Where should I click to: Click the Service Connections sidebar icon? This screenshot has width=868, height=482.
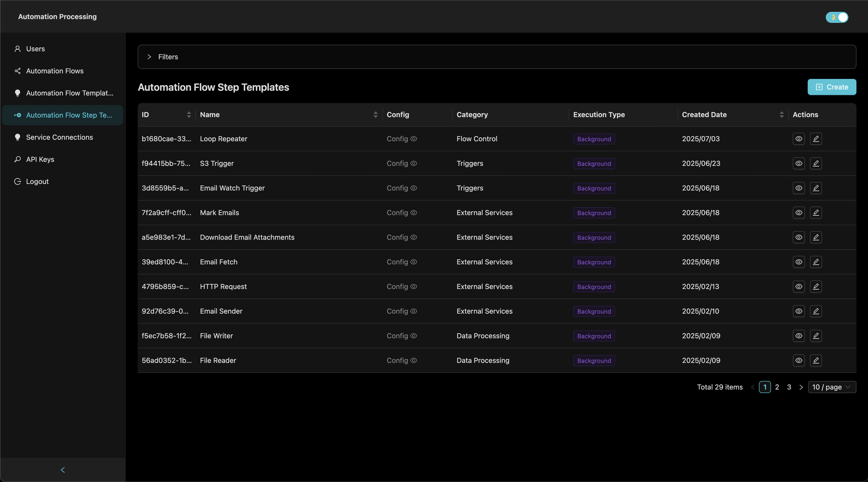[x=18, y=137]
